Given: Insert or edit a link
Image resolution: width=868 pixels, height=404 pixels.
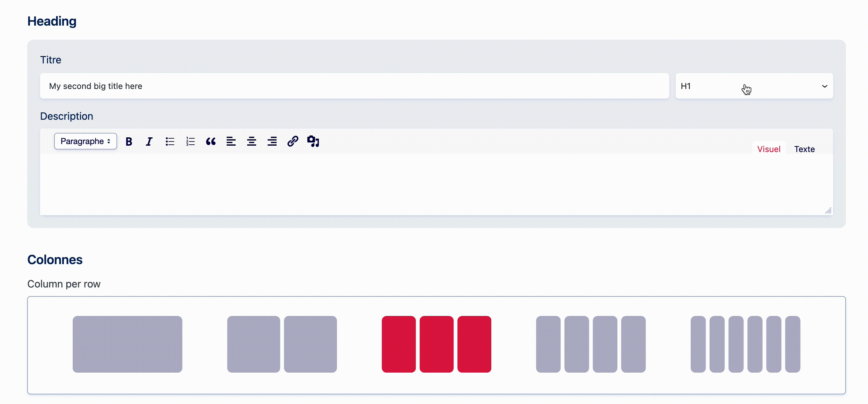Looking at the screenshot, I should point(293,141).
